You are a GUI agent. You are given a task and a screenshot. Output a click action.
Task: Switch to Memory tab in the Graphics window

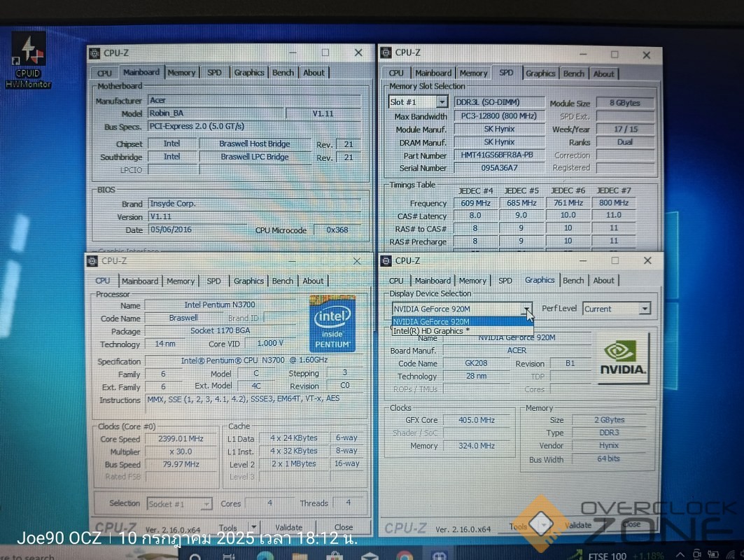[472, 281]
